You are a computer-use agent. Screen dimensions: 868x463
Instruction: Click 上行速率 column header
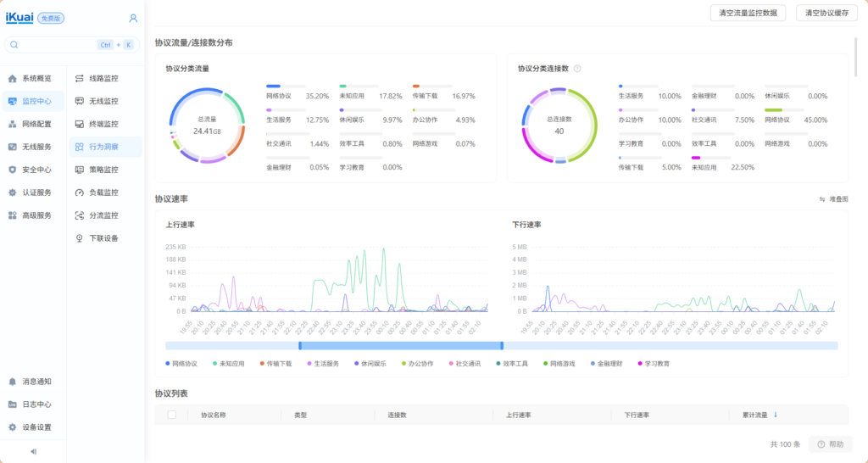tap(518, 415)
